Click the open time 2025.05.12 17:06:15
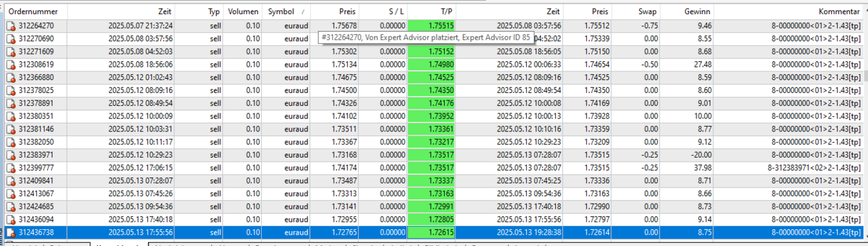The width and height of the screenshot is (868, 246). click(141, 168)
